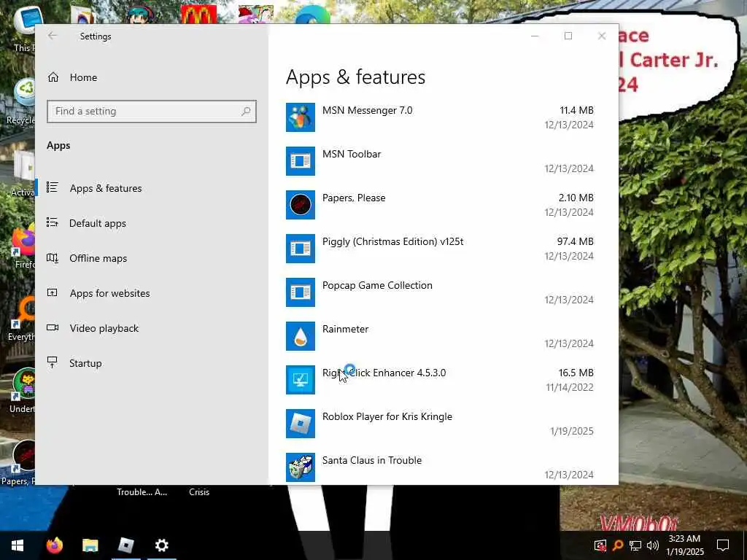
Task: Select Santa Claus in Trouble entry
Action: pyautogui.click(x=440, y=467)
